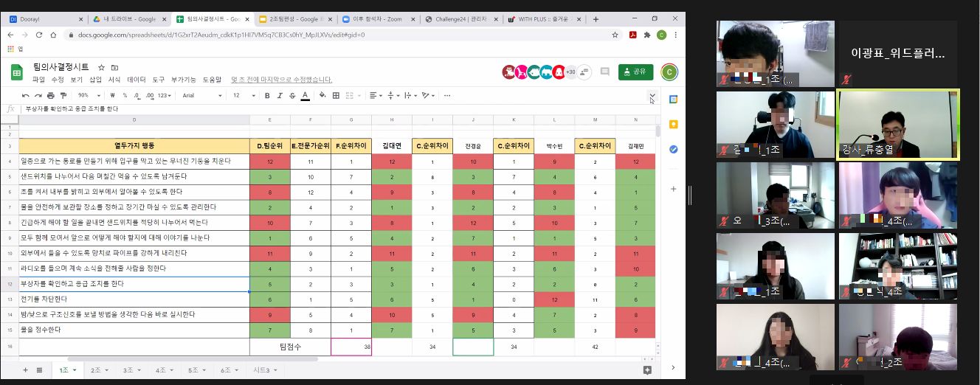Add a new sheet with plus button
Screen dimensions: 980x385
(x=26, y=370)
